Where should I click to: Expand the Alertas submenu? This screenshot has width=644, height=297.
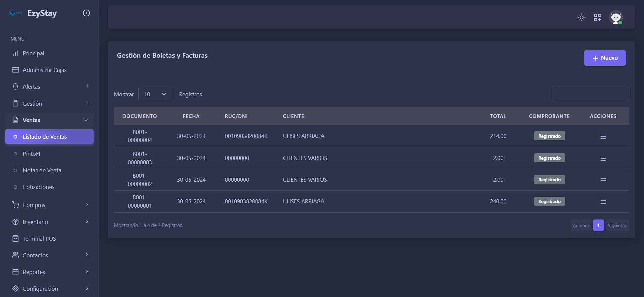50,87
